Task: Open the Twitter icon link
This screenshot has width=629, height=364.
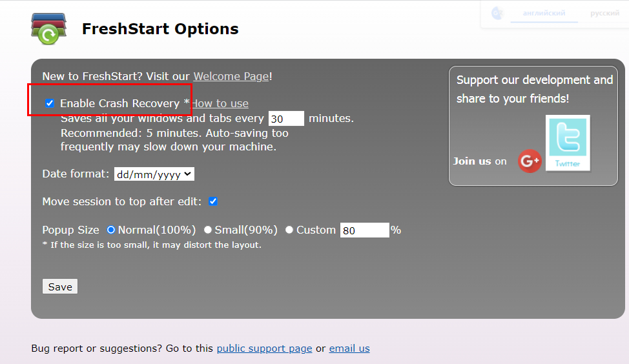Action: [x=568, y=143]
